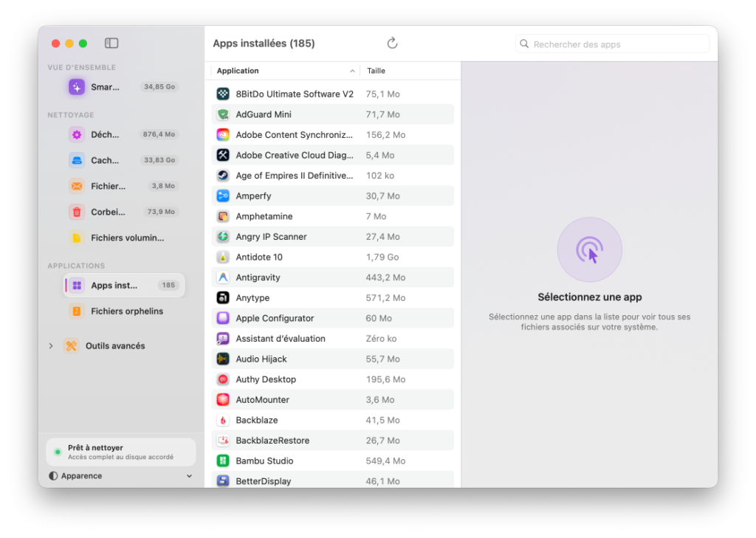Expand the Outils avancés section

(x=51, y=345)
